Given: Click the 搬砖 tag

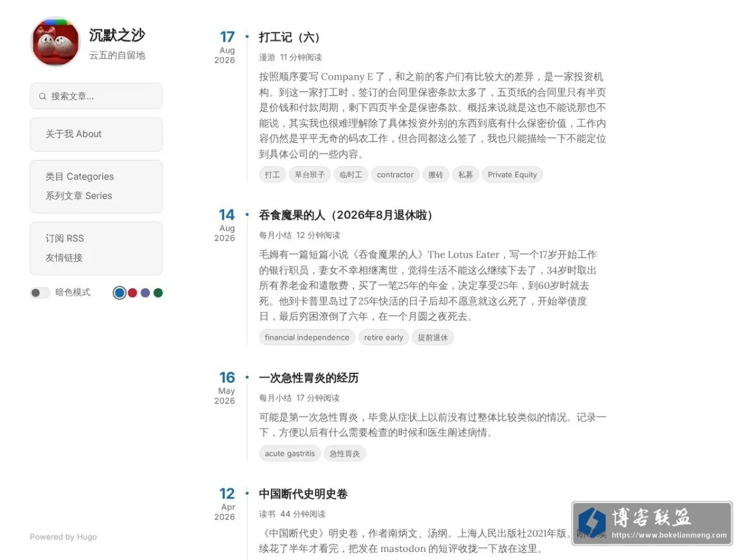Looking at the screenshot, I should 436,175.
